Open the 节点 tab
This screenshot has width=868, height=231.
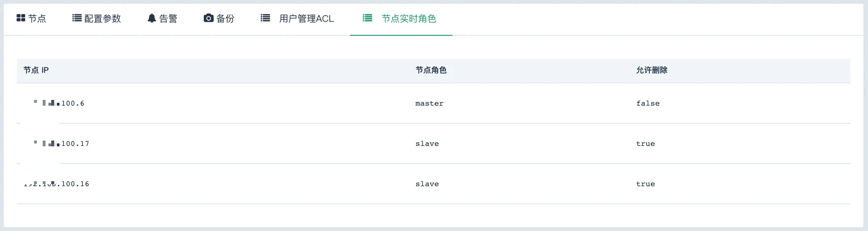coord(37,18)
